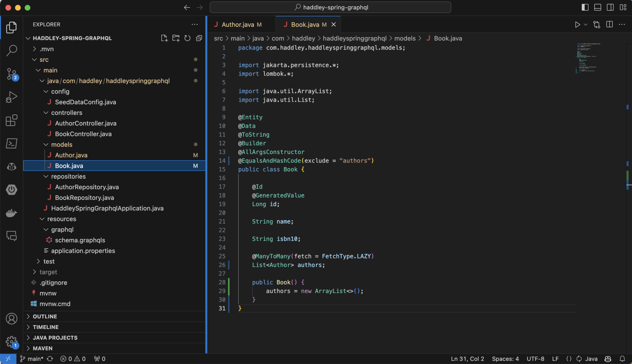Viewport: 632px width, 364px height.
Task: Toggle the bottom panel visibility
Action: click(x=597, y=7)
